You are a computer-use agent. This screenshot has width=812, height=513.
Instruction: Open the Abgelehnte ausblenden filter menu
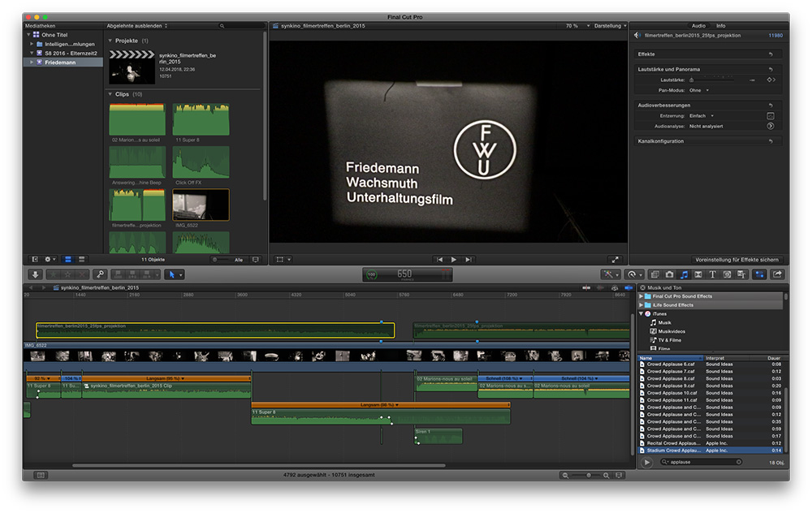136,25
